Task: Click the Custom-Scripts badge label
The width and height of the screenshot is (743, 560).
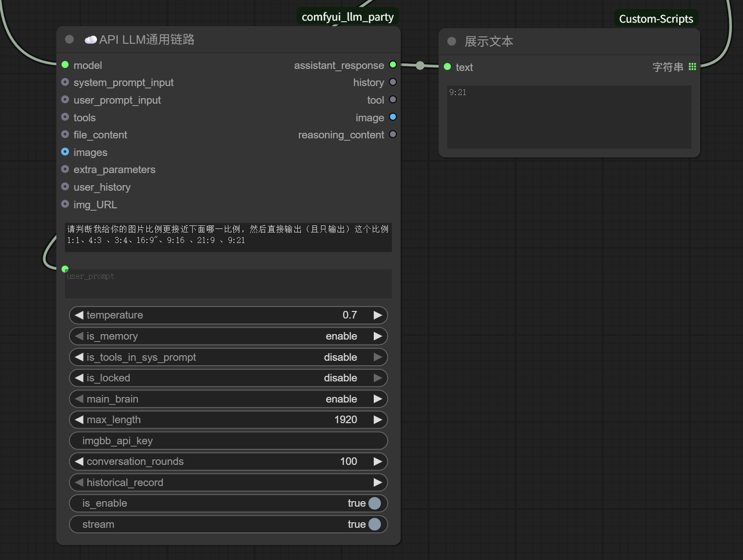Action: 656,19
